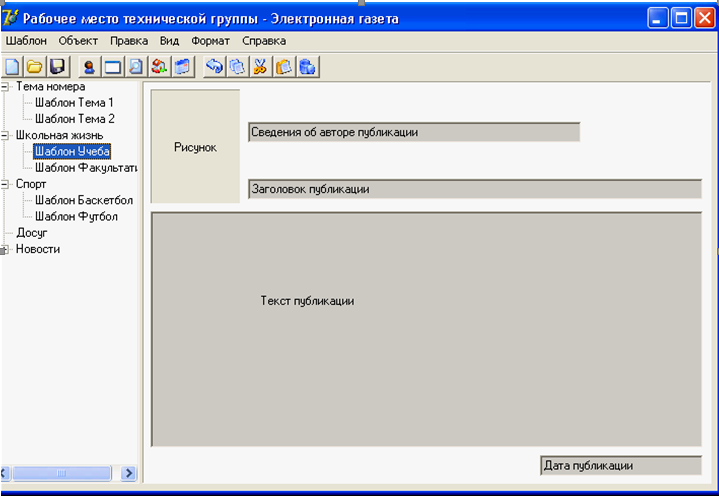
Task: Click the author person toolbar icon
Action: pyautogui.click(x=89, y=67)
